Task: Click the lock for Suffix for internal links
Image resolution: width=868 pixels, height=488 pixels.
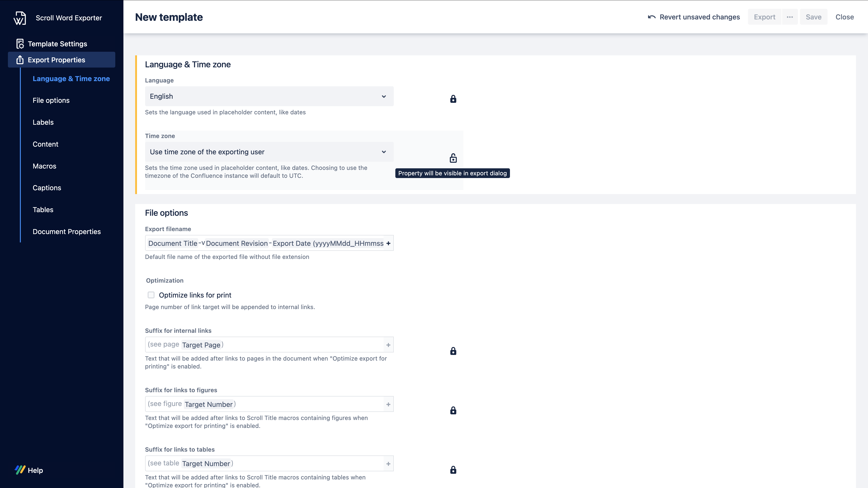Action: 453,351
